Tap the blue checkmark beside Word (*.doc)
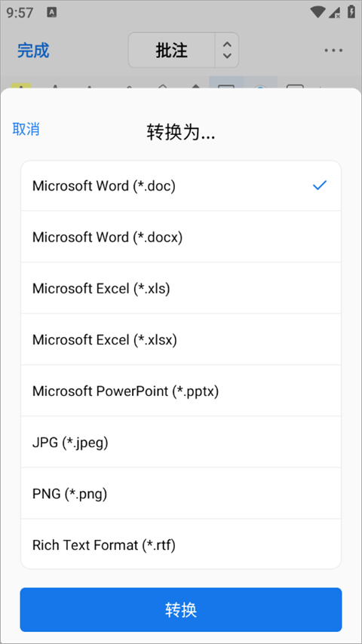The image size is (362, 644). point(319,186)
